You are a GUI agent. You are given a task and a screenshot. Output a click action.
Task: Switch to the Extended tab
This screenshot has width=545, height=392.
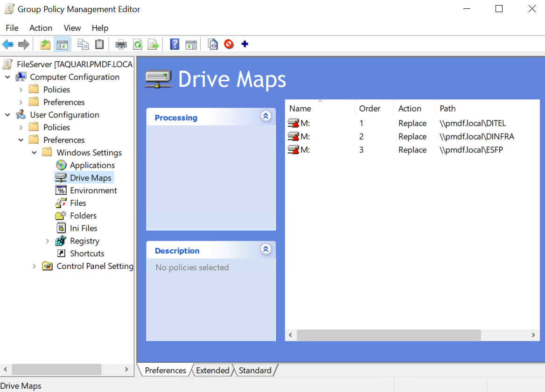click(x=212, y=371)
